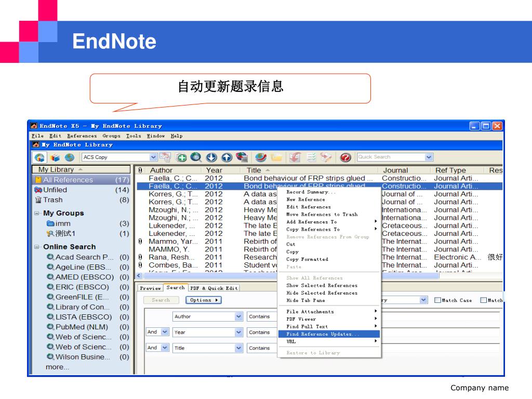Toggle the cut-off Match checkbox beside Match Case
The height and width of the screenshot is (399, 532).
tap(484, 300)
